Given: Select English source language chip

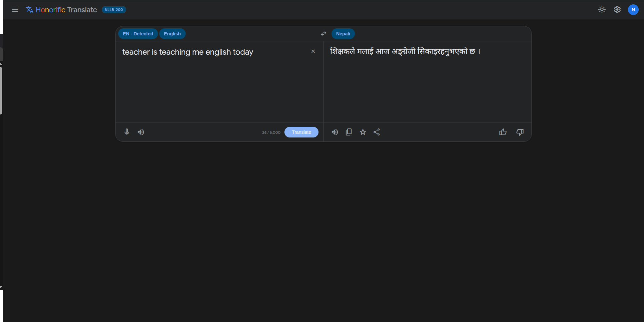Looking at the screenshot, I should pyautogui.click(x=172, y=34).
